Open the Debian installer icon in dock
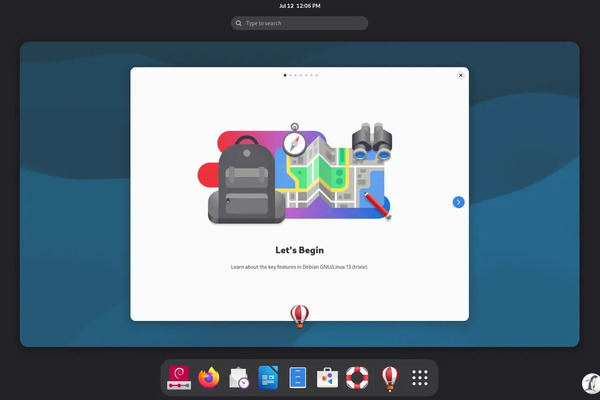The image size is (600, 400). pos(179,378)
